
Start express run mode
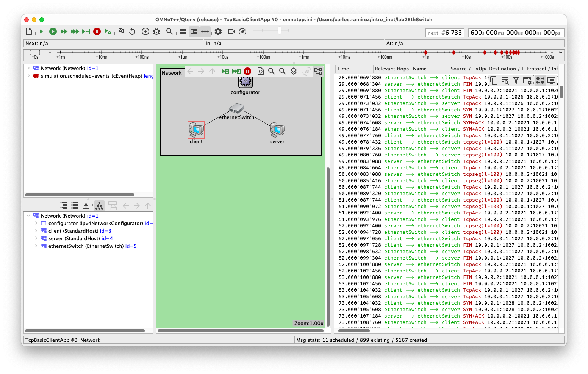click(75, 31)
